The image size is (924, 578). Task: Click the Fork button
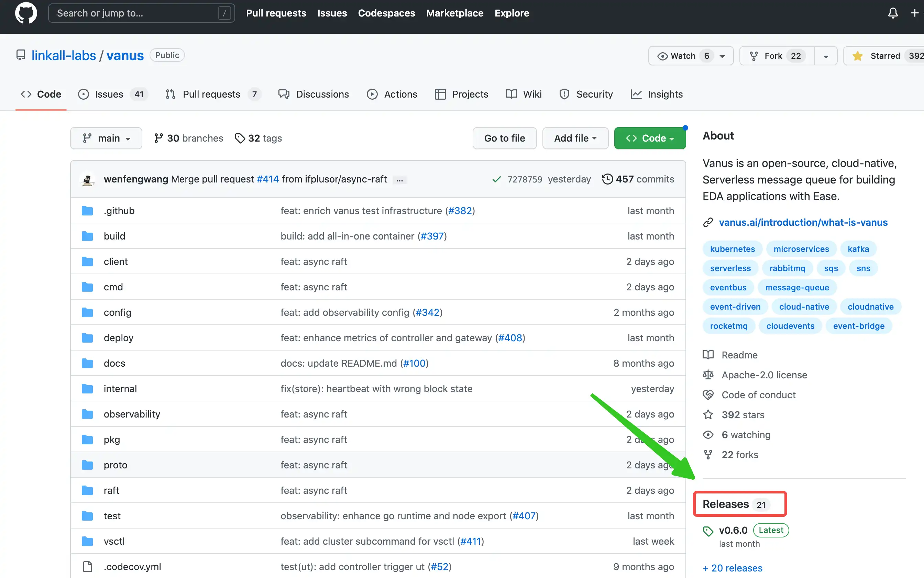click(777, 56)
